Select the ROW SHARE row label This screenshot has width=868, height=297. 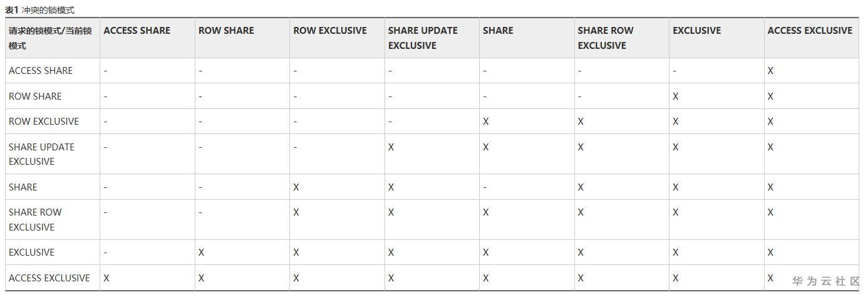[x=35, y=96]
